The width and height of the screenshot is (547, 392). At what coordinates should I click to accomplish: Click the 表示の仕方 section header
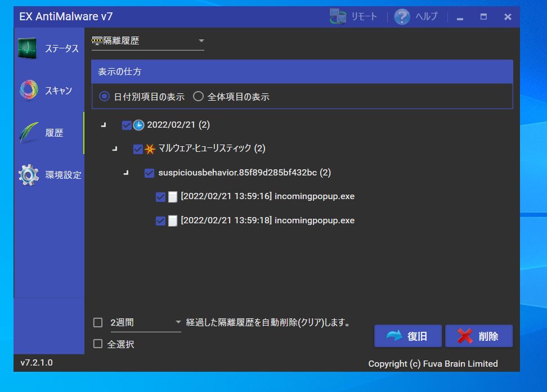coord(302,71)
